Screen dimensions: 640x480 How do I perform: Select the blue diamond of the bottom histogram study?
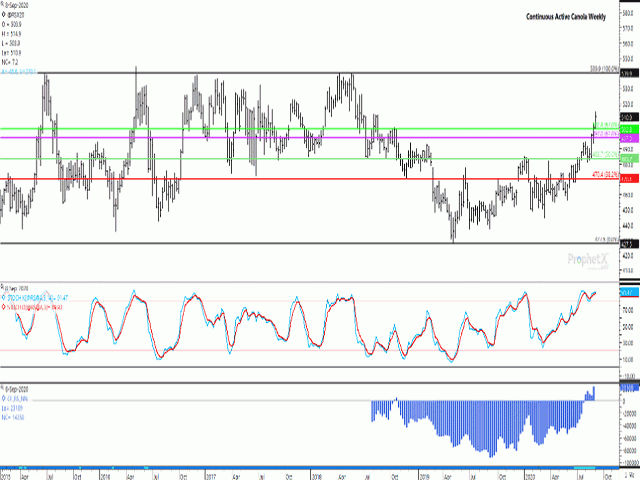coord(4,398)
